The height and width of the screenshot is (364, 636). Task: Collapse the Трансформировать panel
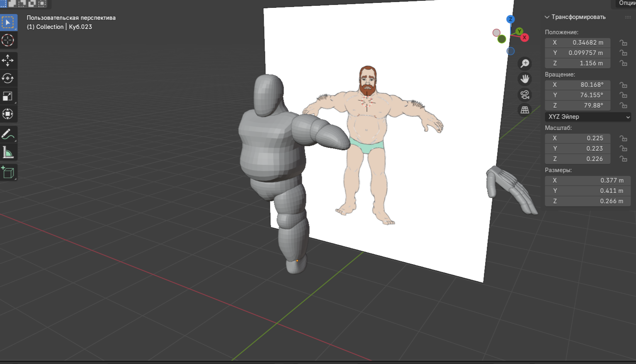tap(547, 17)
